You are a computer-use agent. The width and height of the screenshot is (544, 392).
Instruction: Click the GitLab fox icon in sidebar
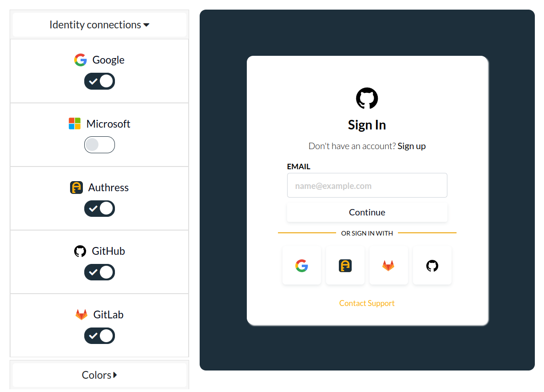[81, 314]
